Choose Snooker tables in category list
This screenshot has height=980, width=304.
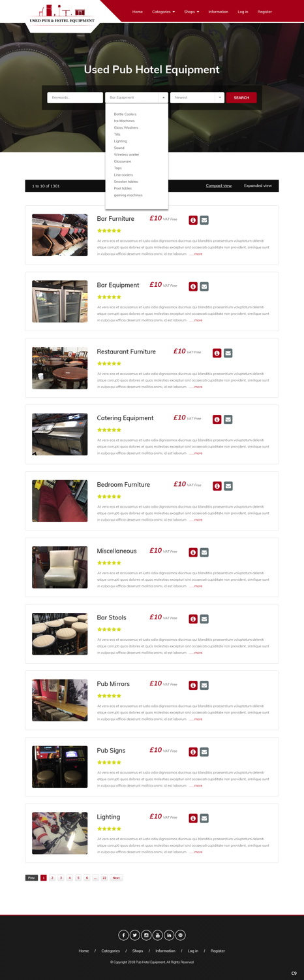point(126,182)
